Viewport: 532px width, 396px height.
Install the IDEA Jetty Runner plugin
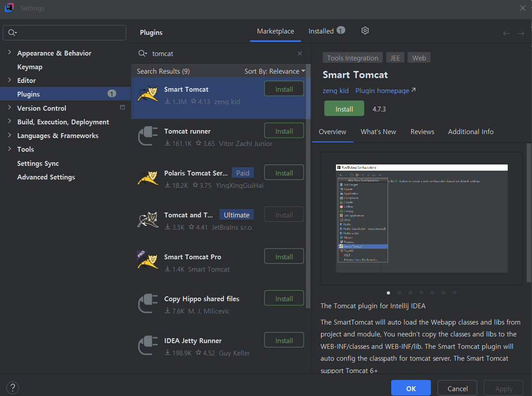tap(284, 340)
